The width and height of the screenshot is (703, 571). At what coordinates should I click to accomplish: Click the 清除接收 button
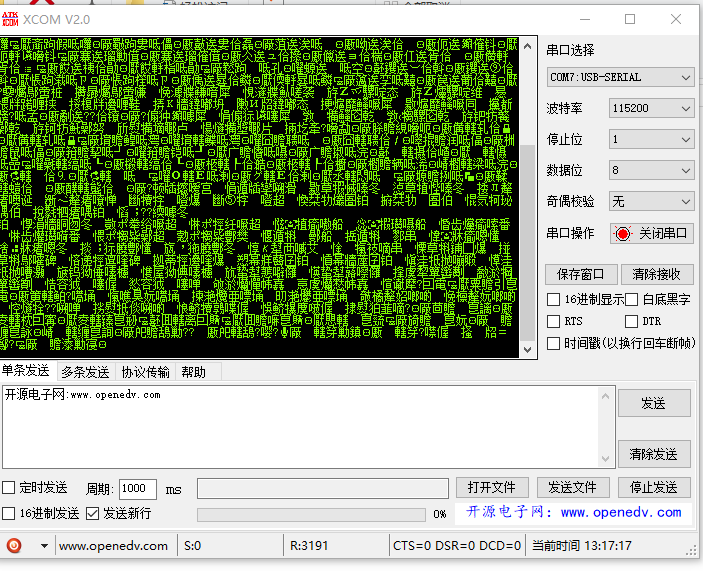pos(656,274)
